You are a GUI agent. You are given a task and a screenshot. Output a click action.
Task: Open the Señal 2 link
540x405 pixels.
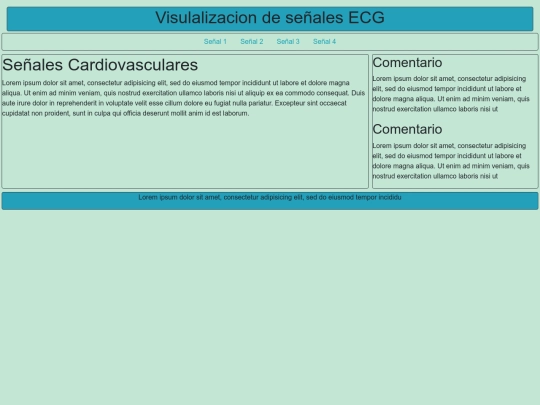pos(251,42)
